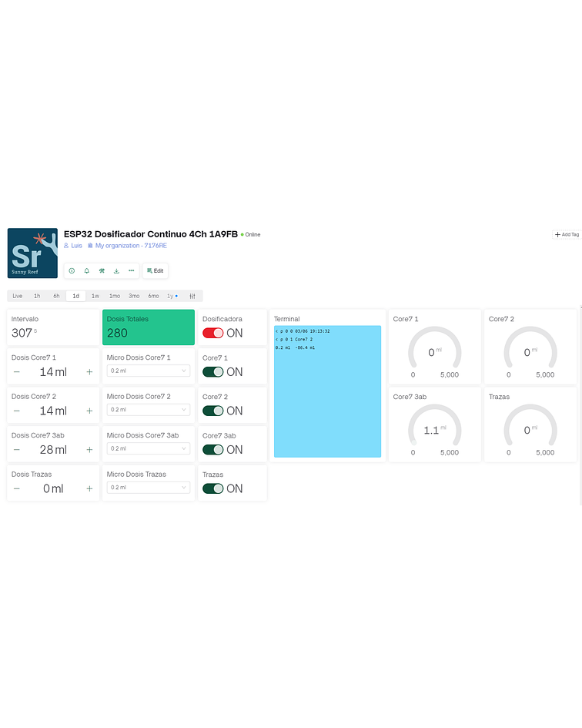Click the minus icon for Dosis Core7 3ab

pos(17,450)
